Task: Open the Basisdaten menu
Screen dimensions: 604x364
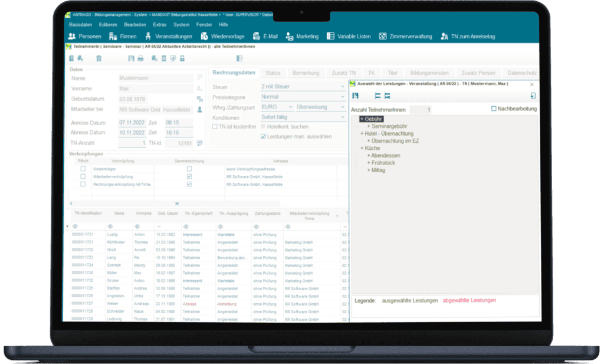Action: pyautogui.click(x=80, y=25)
